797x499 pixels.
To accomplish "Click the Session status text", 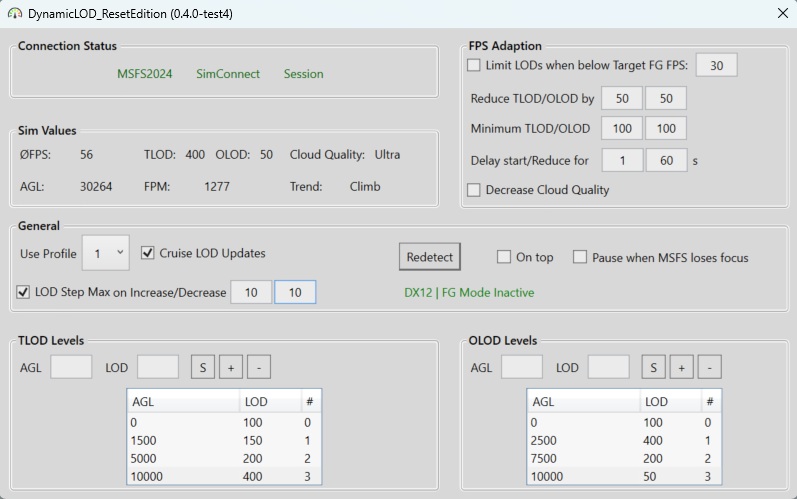I will [303, 74].
